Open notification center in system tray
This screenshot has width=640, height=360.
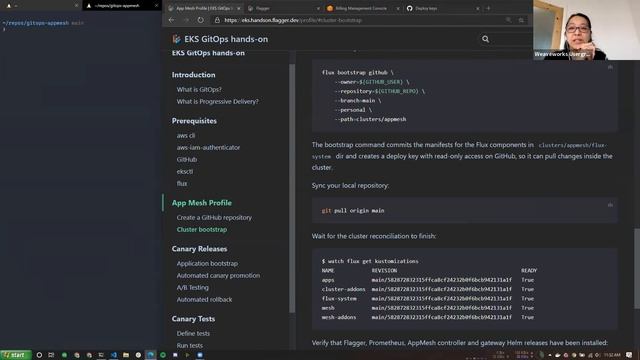[x=629, y=355]
